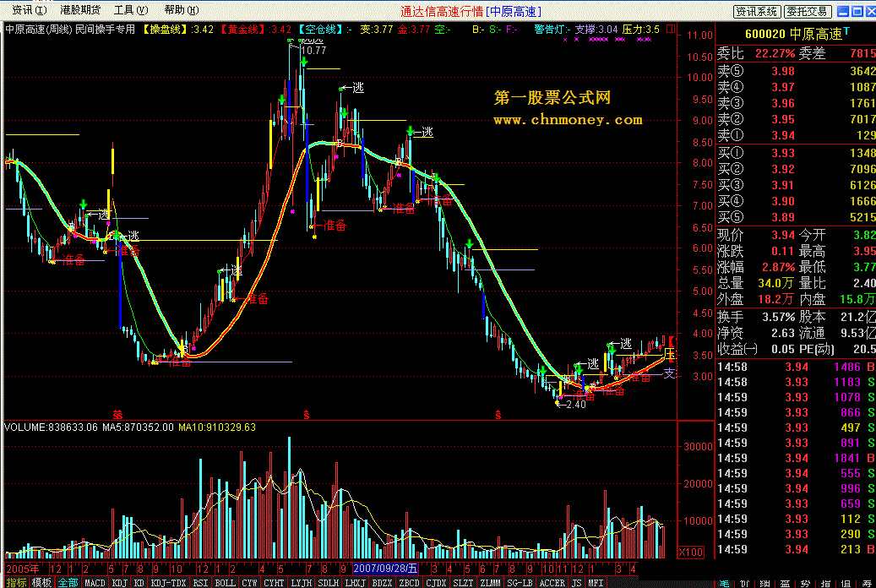The height and width of the screenshot is (588, 876).
Task: Select the 笔 tick tab under the trade list
Action: tap(725, 584)
